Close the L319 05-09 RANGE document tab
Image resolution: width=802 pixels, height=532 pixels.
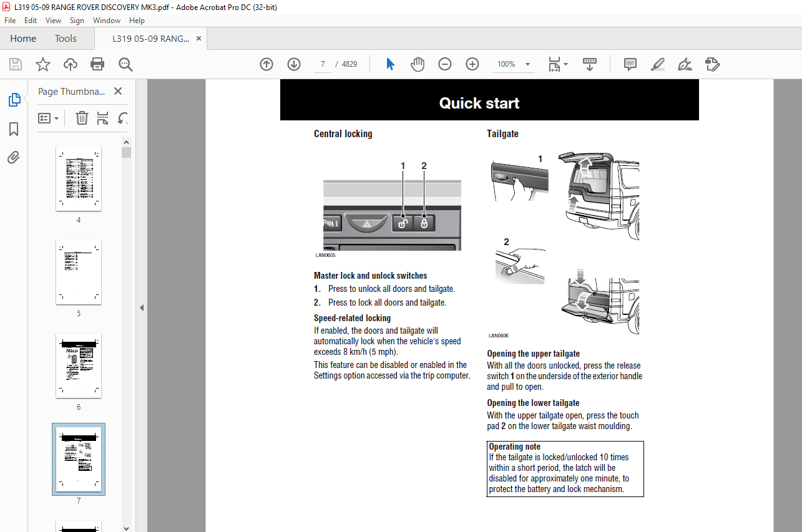coord(199,38)
